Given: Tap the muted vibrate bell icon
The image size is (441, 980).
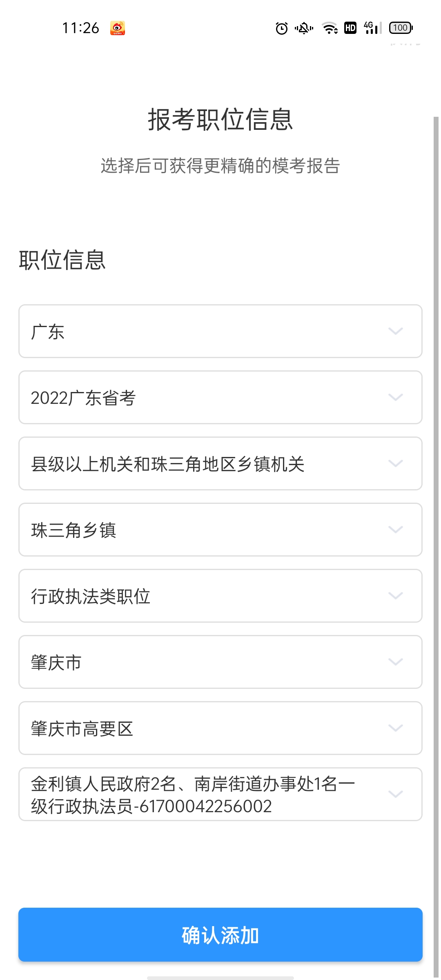Looking at the screenshot, I should coord(304,28).
